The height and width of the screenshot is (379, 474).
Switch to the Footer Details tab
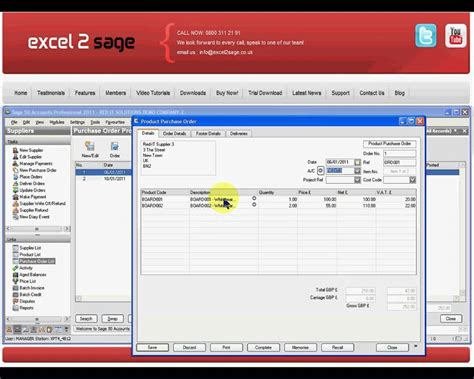tap(208, 134)
